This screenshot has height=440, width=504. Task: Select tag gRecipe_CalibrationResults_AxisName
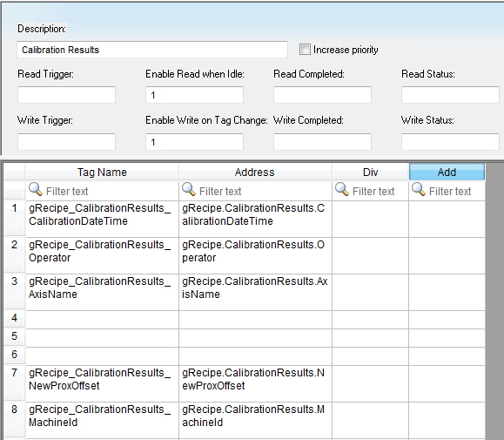pos(102,293)
